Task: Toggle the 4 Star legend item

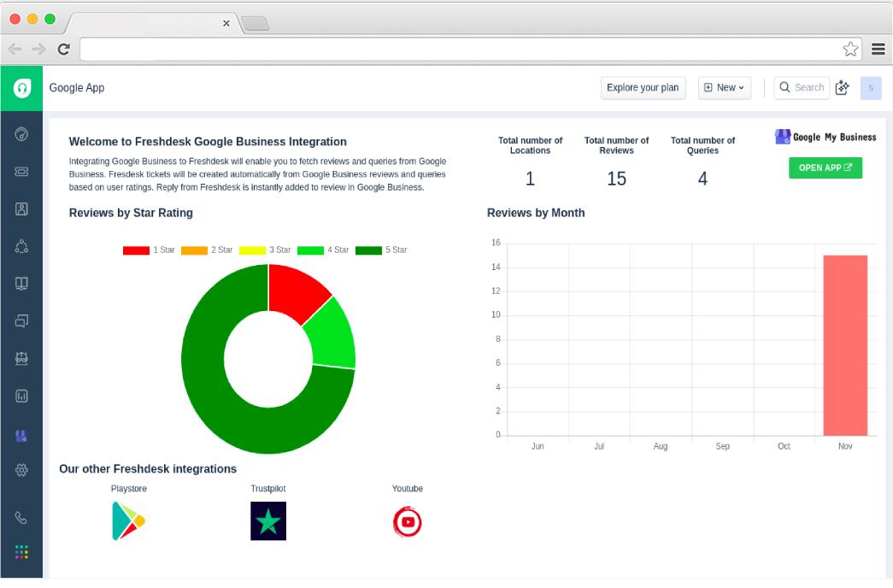Action: pos(323,250)
